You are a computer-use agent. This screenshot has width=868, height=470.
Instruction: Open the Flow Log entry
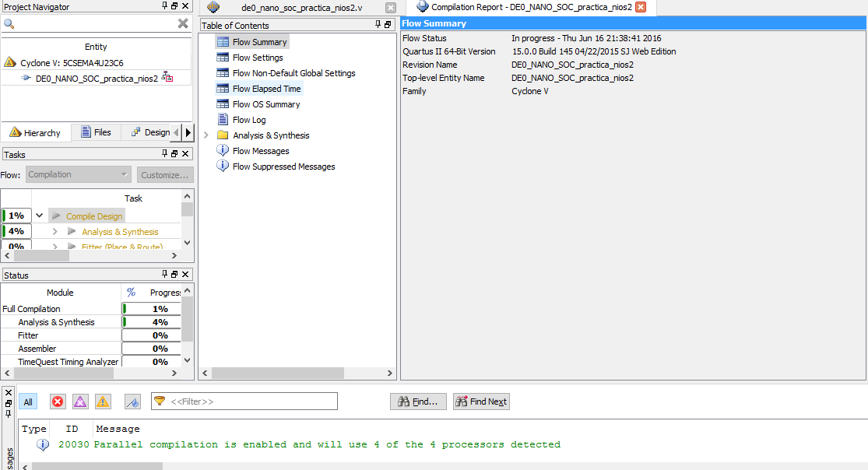pyautogui.click(x=248, y=120)
